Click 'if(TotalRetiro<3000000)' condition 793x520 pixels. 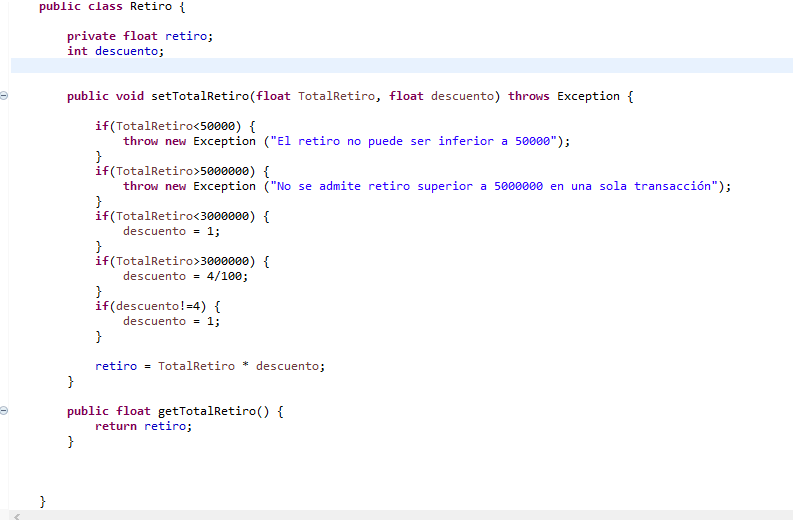(x=175, y=216)
